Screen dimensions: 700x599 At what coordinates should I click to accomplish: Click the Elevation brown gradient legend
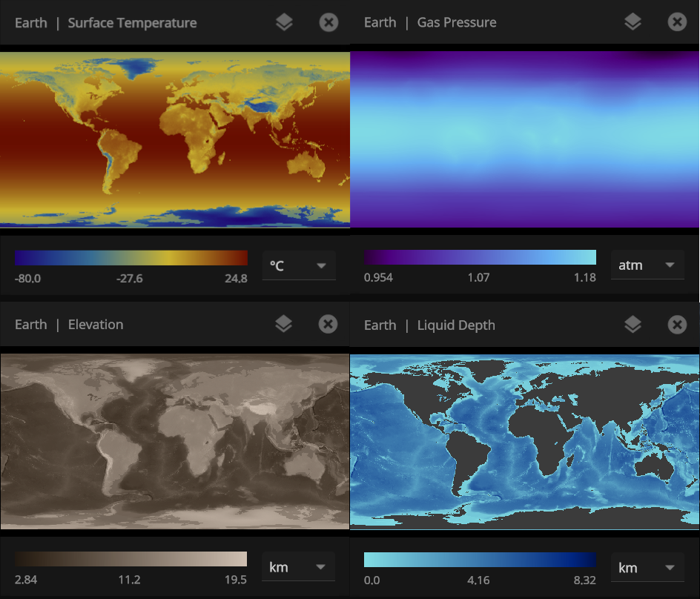click(131, 559)
